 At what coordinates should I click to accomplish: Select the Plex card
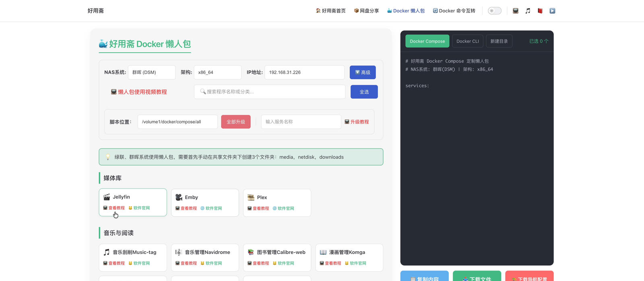[277, 203]
